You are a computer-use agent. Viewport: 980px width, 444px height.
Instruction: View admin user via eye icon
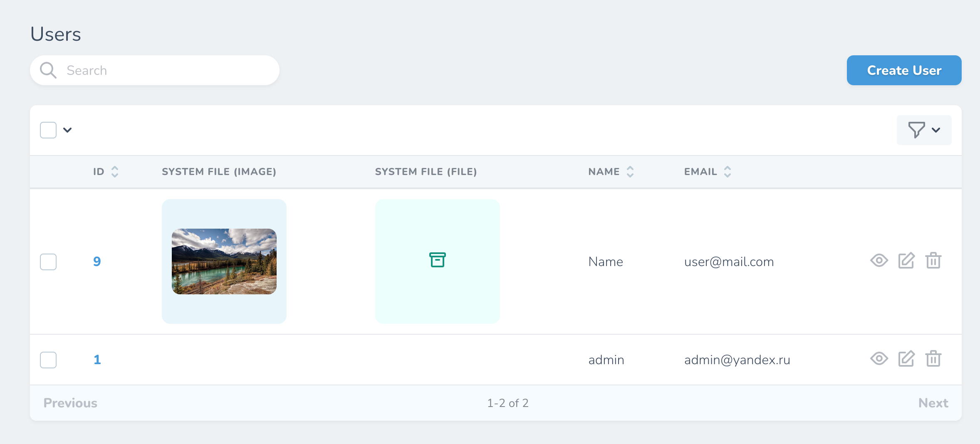pyautogui.click(x=879, y=359)
